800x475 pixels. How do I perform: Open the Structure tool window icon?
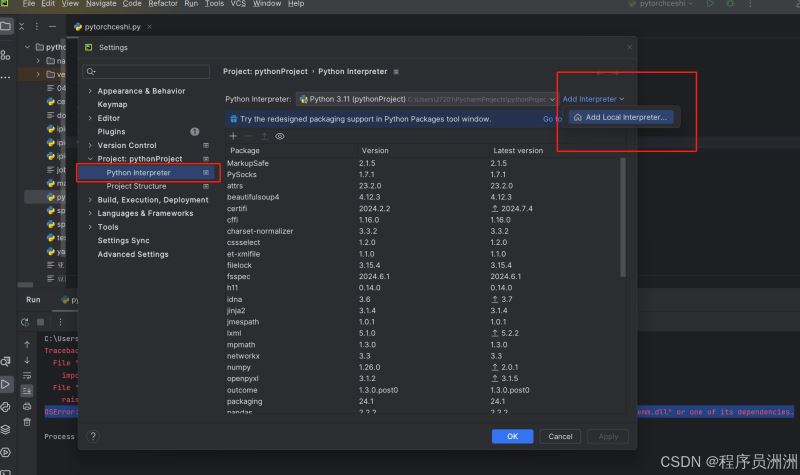[6, 55]
